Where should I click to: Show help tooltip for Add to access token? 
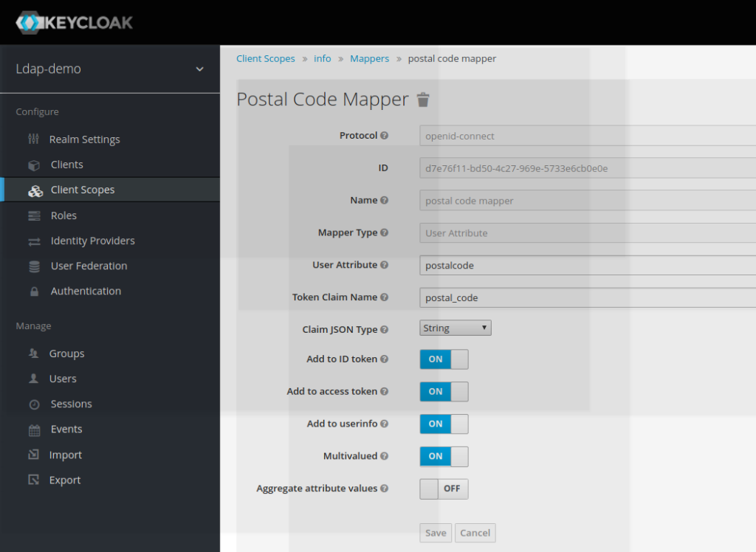pyautogui.click(x=384, y=391)
